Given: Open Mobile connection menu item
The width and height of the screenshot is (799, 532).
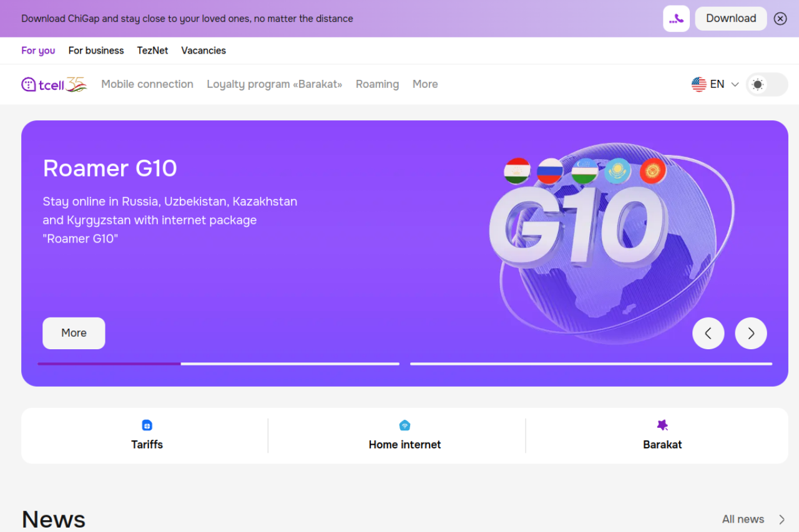Looking at the screenshot, I should [147, 84].
